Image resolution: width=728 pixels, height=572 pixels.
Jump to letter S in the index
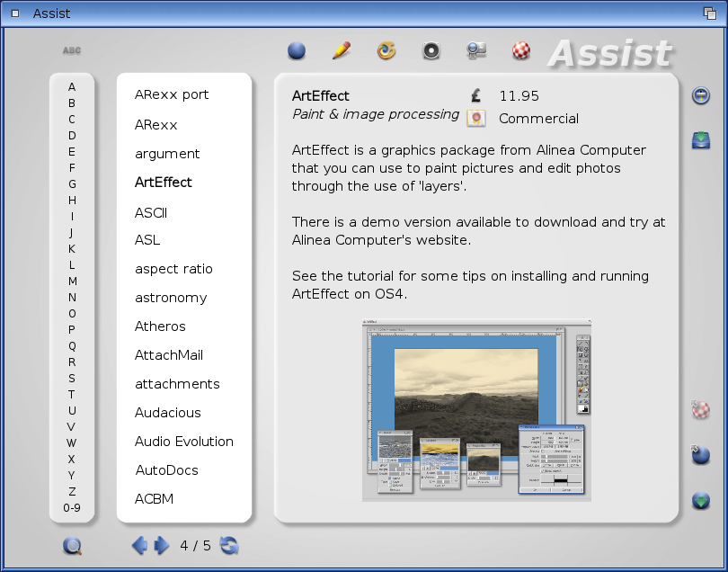(x=72, y=379)
